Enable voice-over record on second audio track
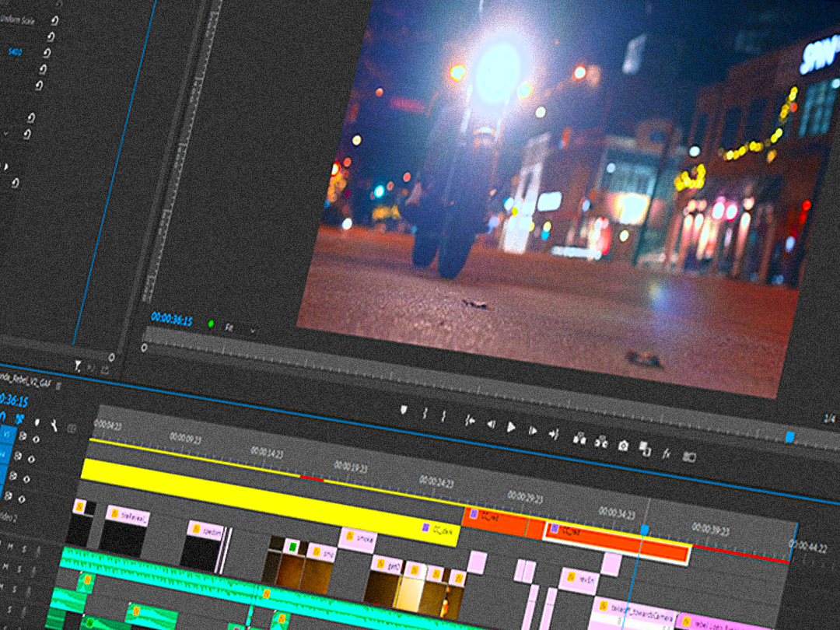Image resolution: width=840 pixels, height=630 pixels. pos(33,571)
